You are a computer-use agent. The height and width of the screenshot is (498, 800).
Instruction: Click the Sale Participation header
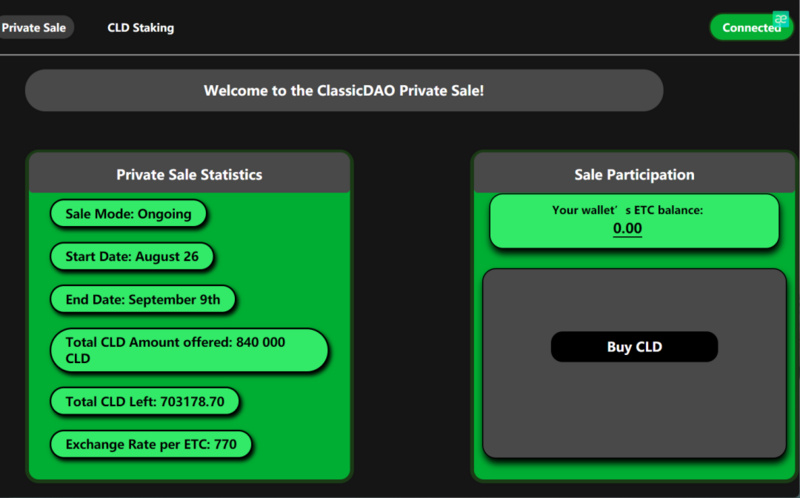634,174
